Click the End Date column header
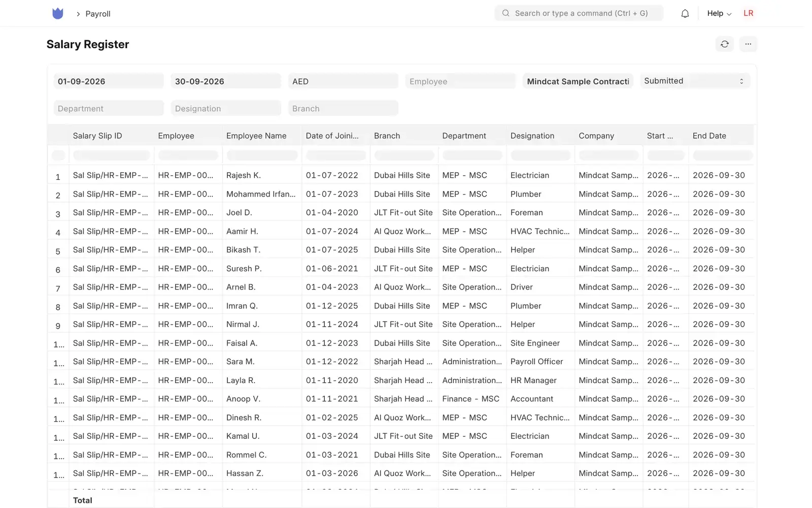 point(709,136)
